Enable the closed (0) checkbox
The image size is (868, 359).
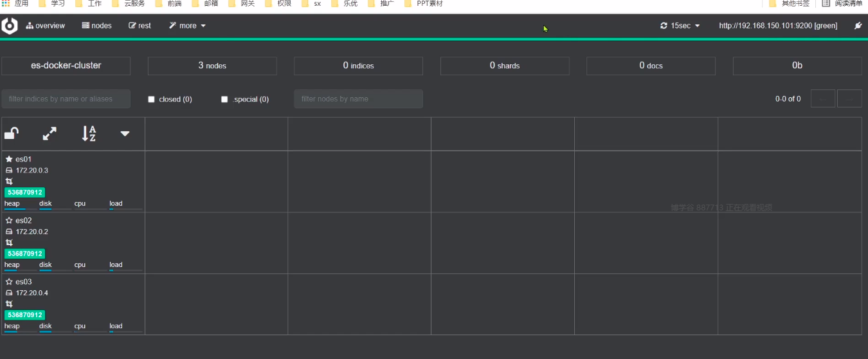click(152, 99)
